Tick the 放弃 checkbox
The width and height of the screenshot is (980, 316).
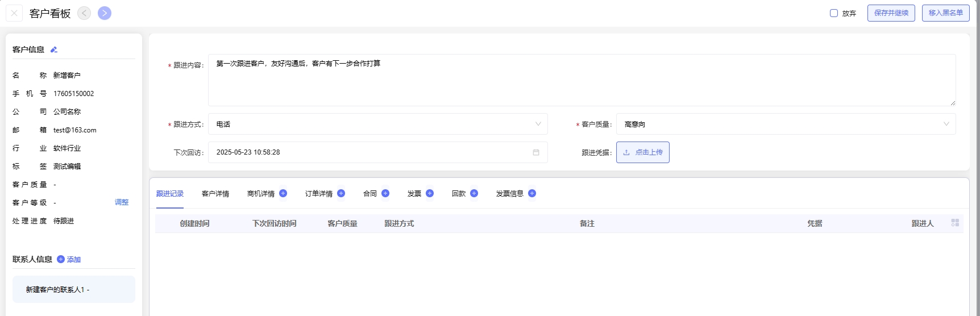point(834,13)
